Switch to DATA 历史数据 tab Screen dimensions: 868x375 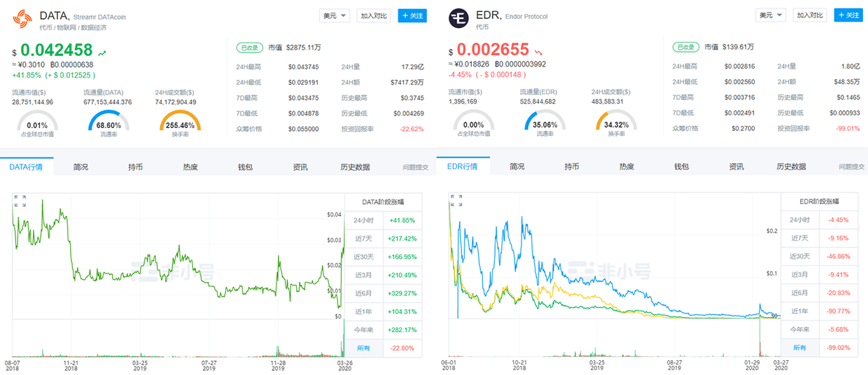[x=355, y=167]
